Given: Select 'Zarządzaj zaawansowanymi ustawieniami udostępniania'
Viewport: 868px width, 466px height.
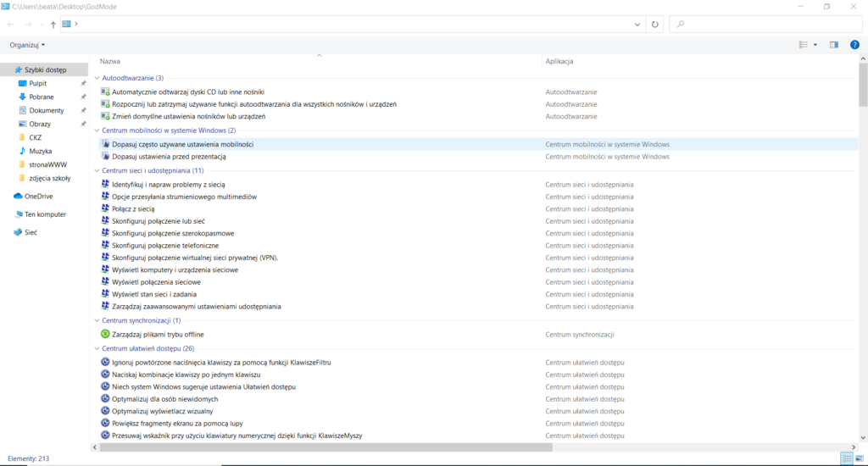Looking at the screenshot, I should pyautogui.click(x=197, y=306).
